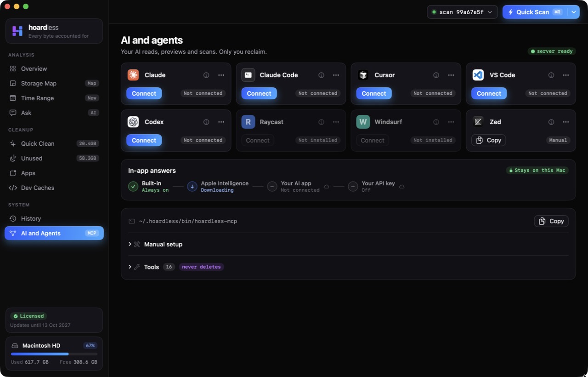Click the Your AI app status circle

272,186
